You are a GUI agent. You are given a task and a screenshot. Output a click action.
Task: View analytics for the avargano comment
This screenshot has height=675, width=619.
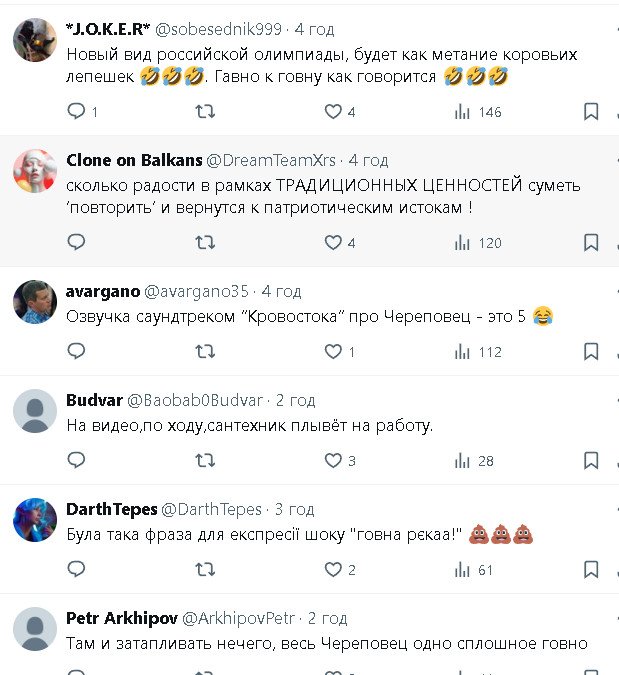pos(462,351)
